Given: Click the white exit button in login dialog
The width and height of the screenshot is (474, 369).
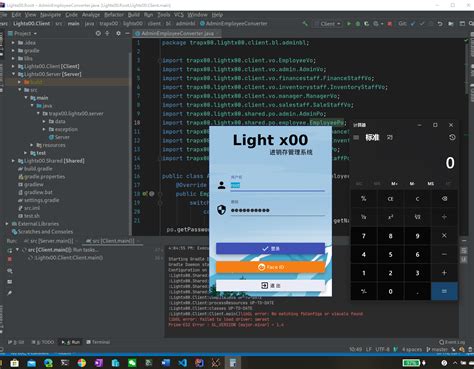Looking at the screenshot, I should [270, 285].
